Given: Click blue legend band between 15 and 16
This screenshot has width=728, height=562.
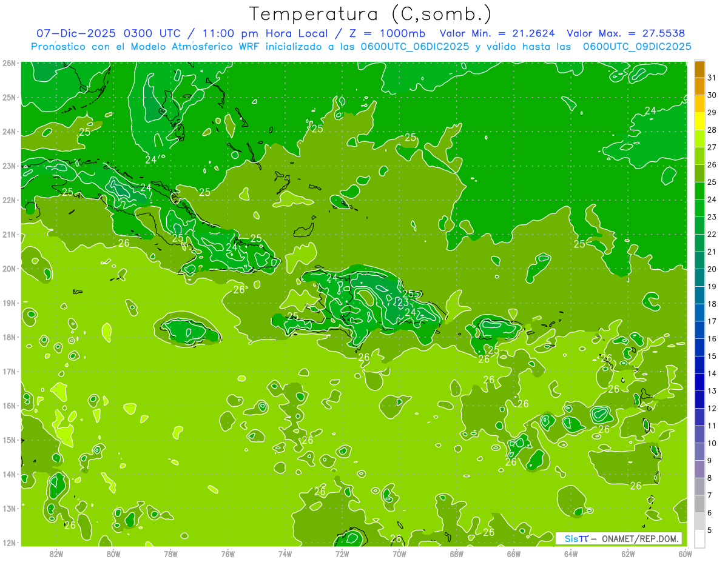Looking at the screenshot, I should tap(699, 347).
